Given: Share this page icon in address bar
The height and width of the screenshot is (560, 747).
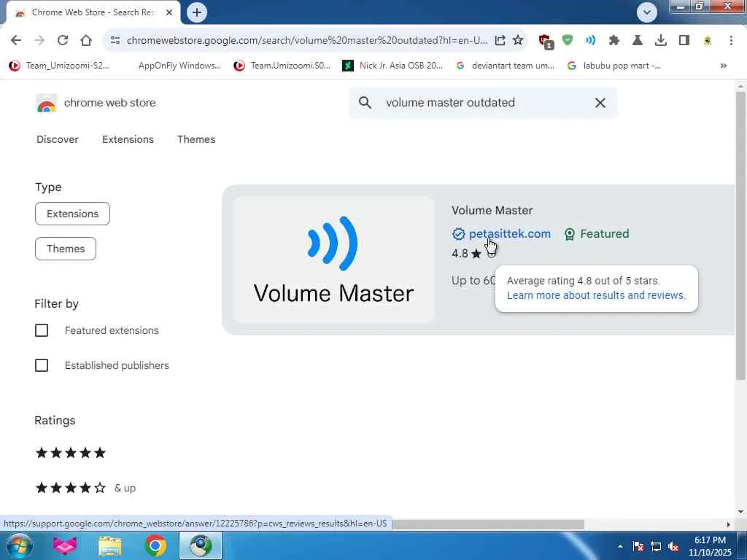Looking at the screenshot, I should (x=500, y=41).
